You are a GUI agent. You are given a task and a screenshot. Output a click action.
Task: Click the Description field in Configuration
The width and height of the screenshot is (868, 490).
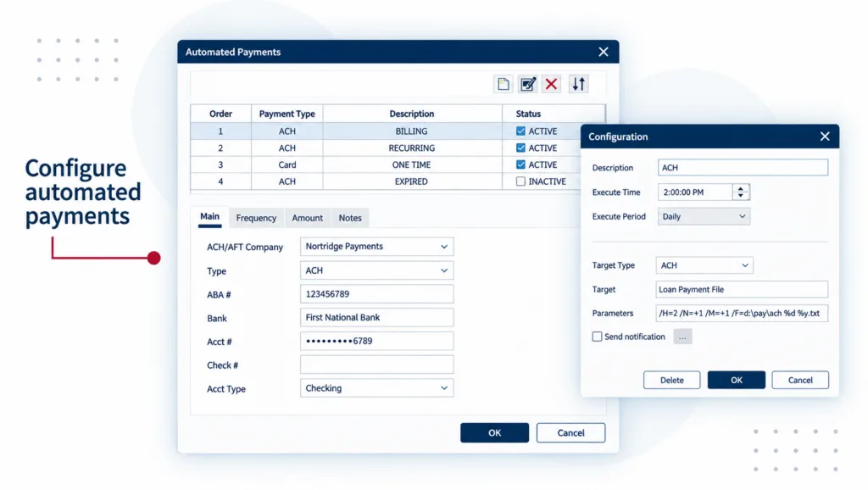[x=743, y=168]
